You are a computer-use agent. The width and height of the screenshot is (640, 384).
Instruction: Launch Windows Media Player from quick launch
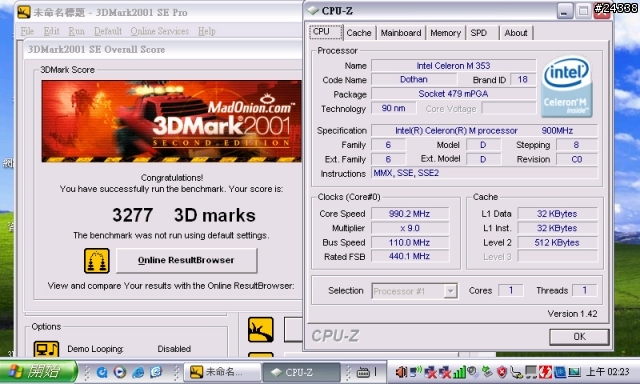(x=120, y=372)
